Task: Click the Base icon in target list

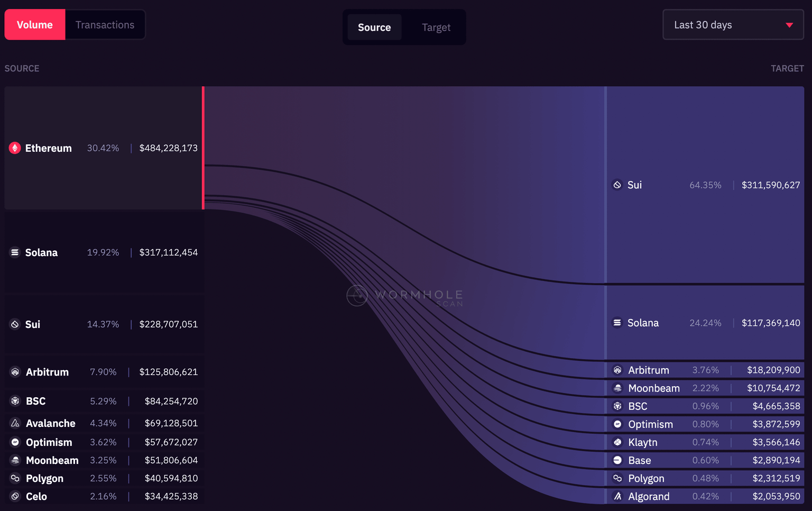Action: pos(617,460)
